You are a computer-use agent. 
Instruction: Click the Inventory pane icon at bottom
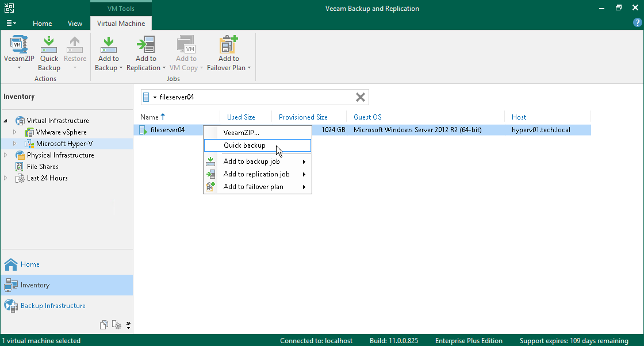[11, 285]
